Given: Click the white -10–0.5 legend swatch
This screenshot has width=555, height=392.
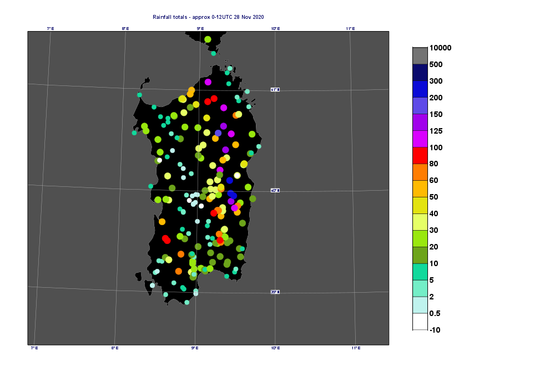Looking at the screenshot, I should click(x=420, y=322).
